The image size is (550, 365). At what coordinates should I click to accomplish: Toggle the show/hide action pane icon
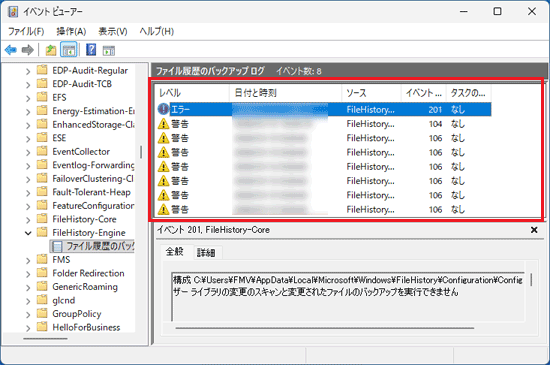coord(109,50)
